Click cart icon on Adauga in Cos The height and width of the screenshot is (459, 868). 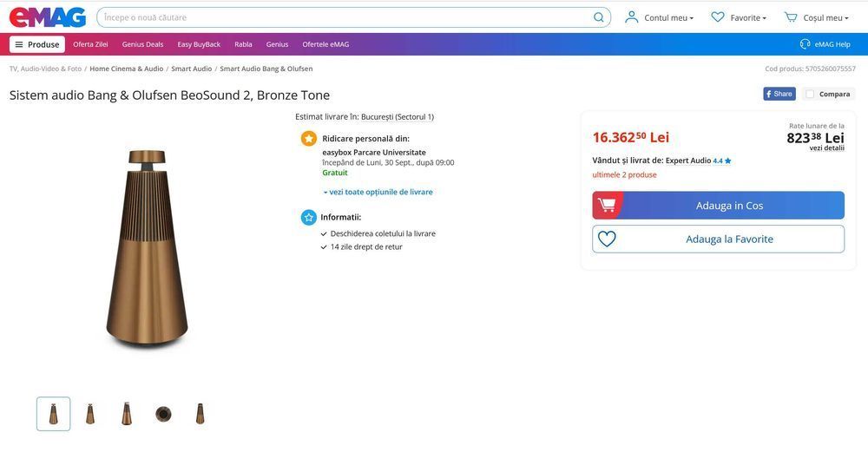(x=607, y=206)
